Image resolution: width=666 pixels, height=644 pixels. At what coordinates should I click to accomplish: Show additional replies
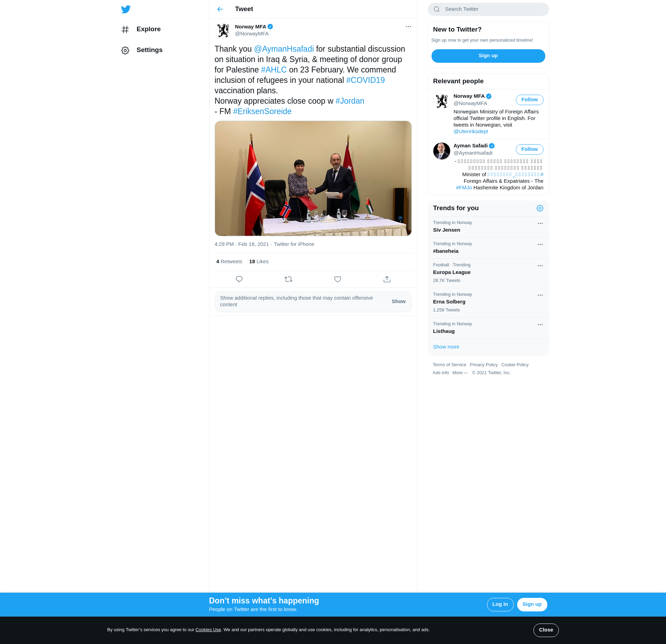[x=399, y=301]
